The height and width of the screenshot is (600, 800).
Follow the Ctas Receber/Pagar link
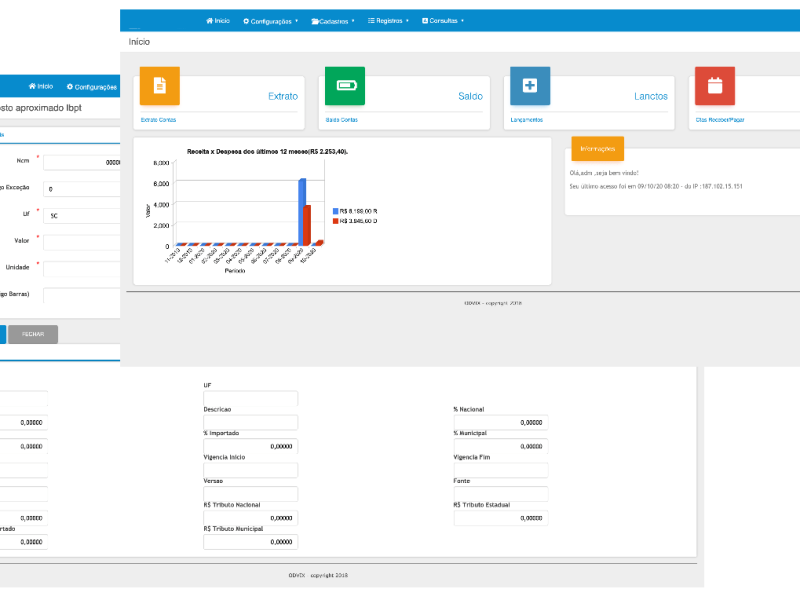pos(720,120)
